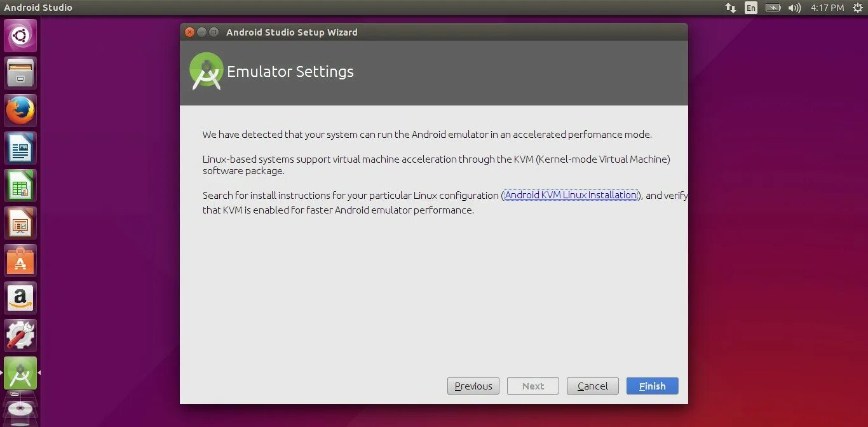Open the network indicator in top bar
This screenshot has height=427, width=868.
coord(731,8)
